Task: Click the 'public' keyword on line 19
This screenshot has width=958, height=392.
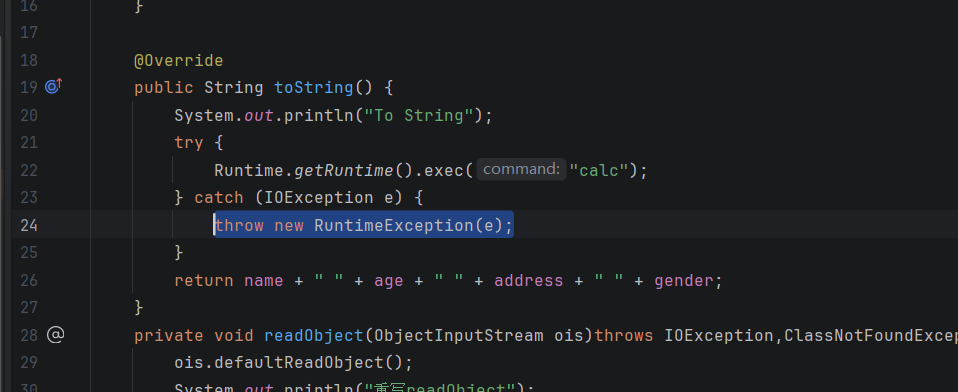Action: pos(164,88)
